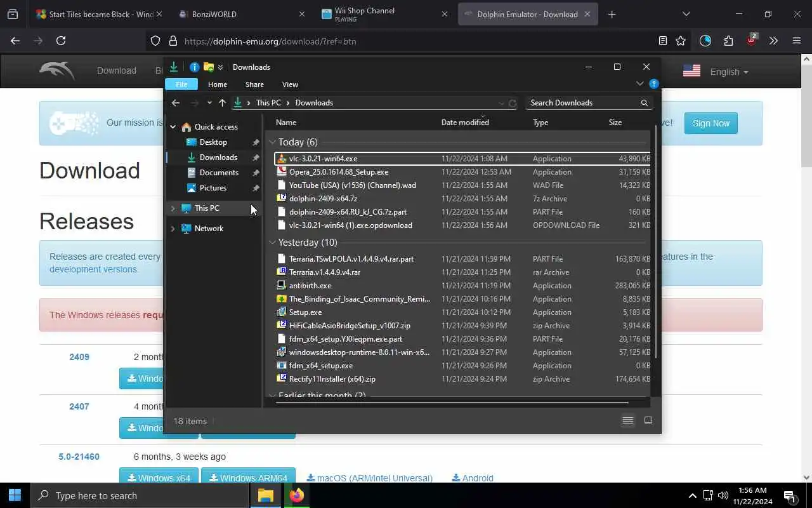
Task: Switch to Large icons view layout icon
Action: click(648, 421)
